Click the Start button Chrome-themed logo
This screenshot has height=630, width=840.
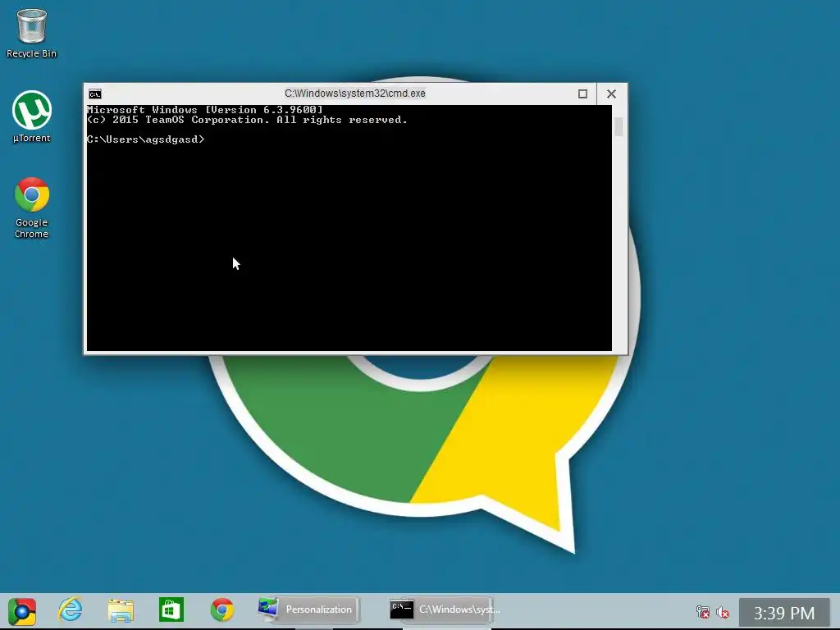click(22, 611)
